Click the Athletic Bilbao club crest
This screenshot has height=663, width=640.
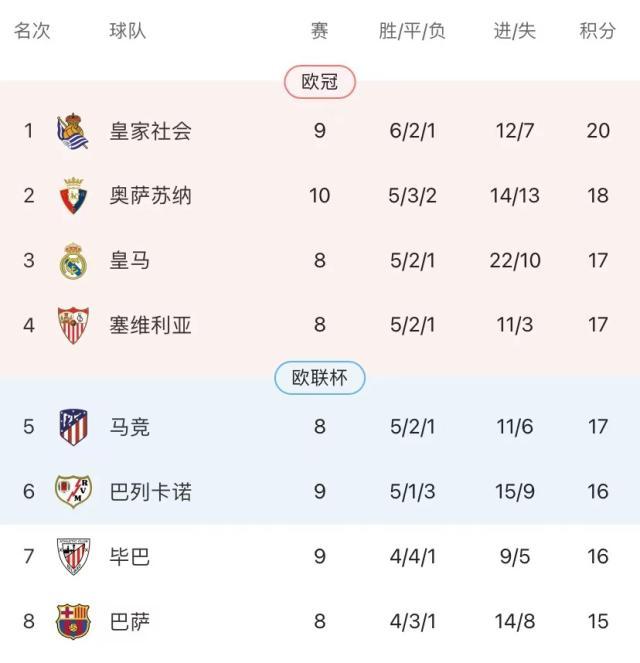click(73, 556)
